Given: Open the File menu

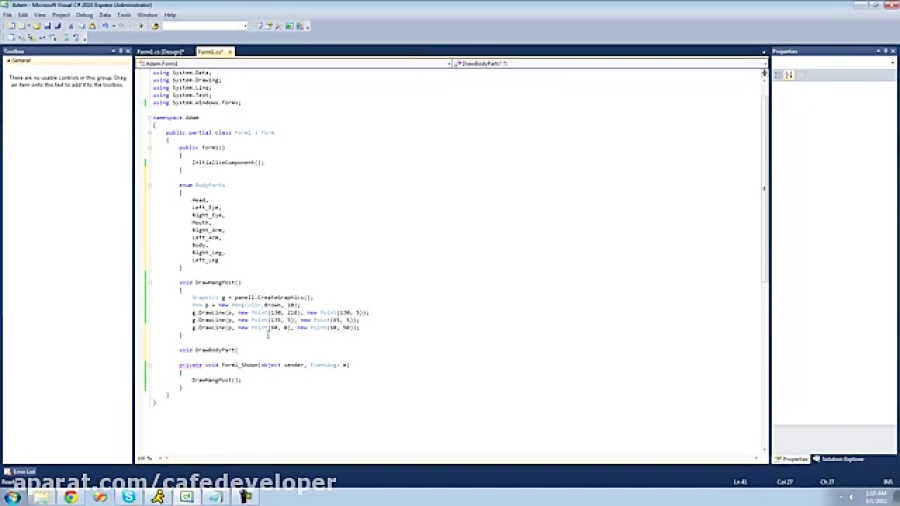Looking at the screenshot, I should (x=7, y=15).
